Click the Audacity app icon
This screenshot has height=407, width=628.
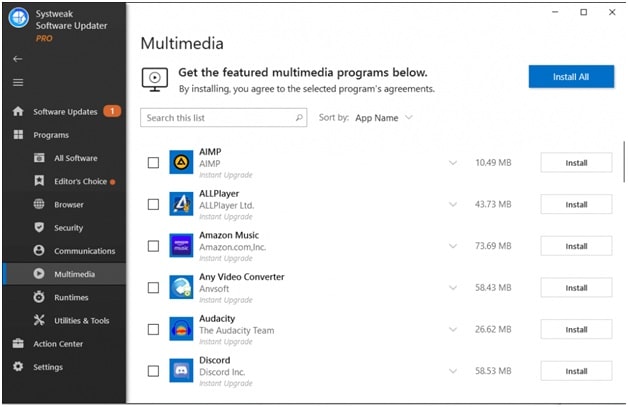pyautogui.click(x=181, y=329)
